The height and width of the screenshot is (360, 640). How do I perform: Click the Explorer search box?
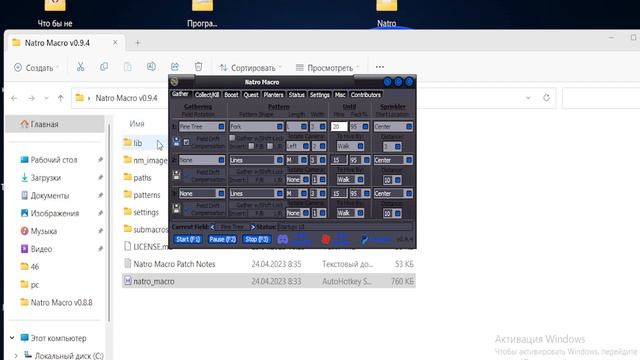point(600,98)
